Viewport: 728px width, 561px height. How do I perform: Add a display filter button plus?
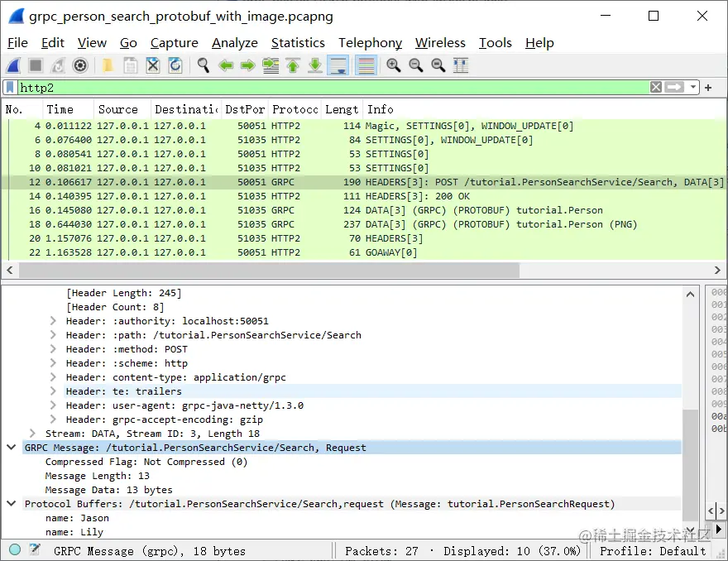pos(708,88)
